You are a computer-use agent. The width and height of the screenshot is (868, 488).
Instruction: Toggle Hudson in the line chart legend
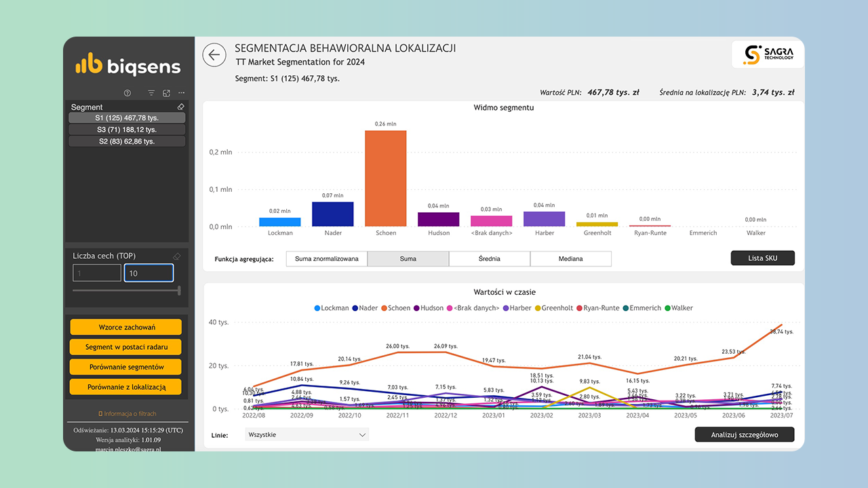coord(428,308)
